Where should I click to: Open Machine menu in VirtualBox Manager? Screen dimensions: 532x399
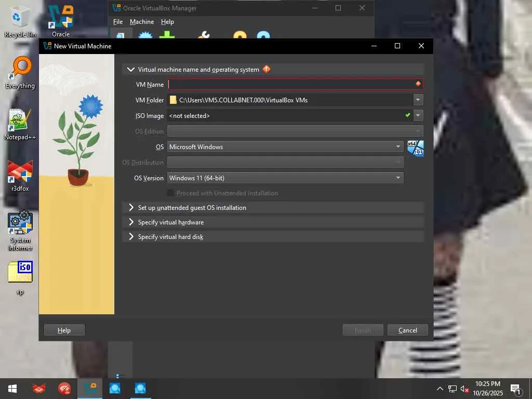click(142, 22)
